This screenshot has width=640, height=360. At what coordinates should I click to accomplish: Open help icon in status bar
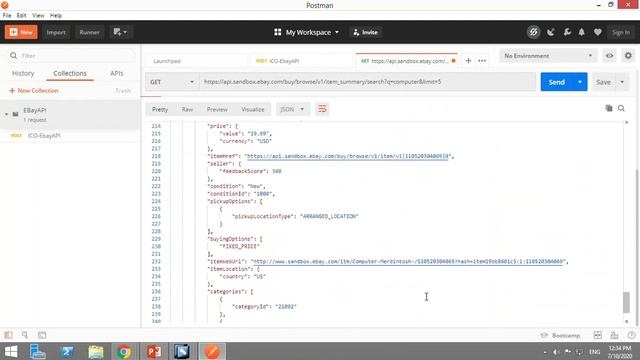click(631, 335)
